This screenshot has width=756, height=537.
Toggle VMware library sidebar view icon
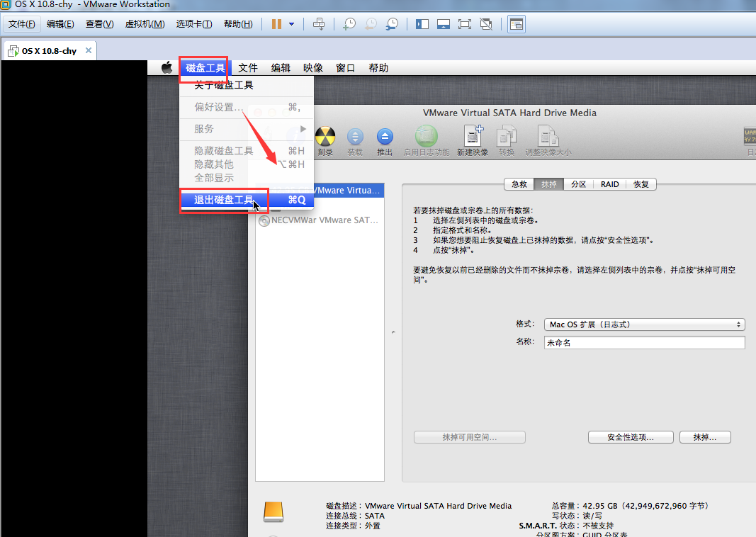click(422, 24)
